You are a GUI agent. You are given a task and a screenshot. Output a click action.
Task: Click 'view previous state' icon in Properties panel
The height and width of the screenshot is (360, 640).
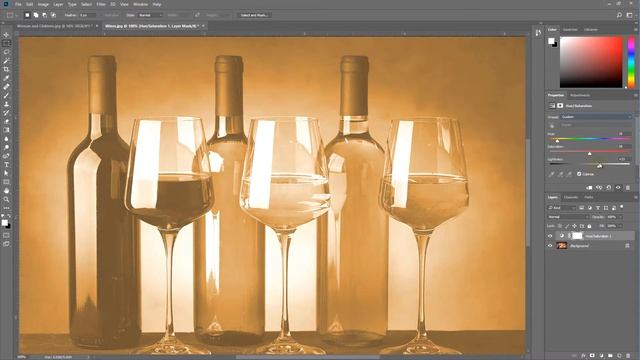599,188
